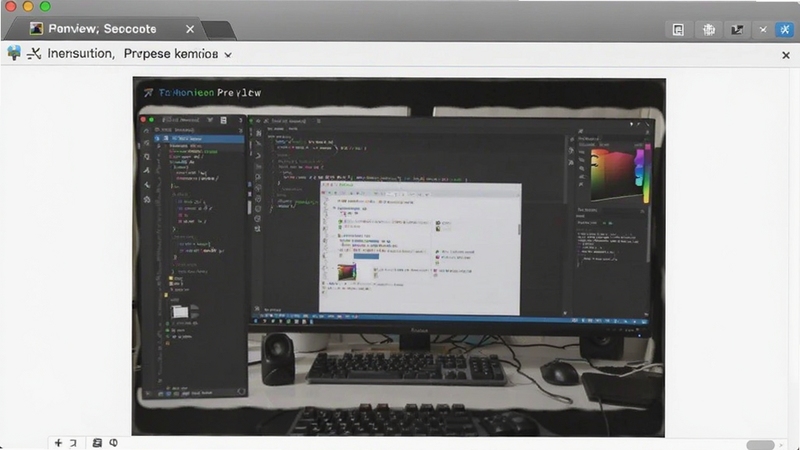Click the horizontal scrollbar thumb at bottom right
The image size is (800, 450).
pos(760,445)
